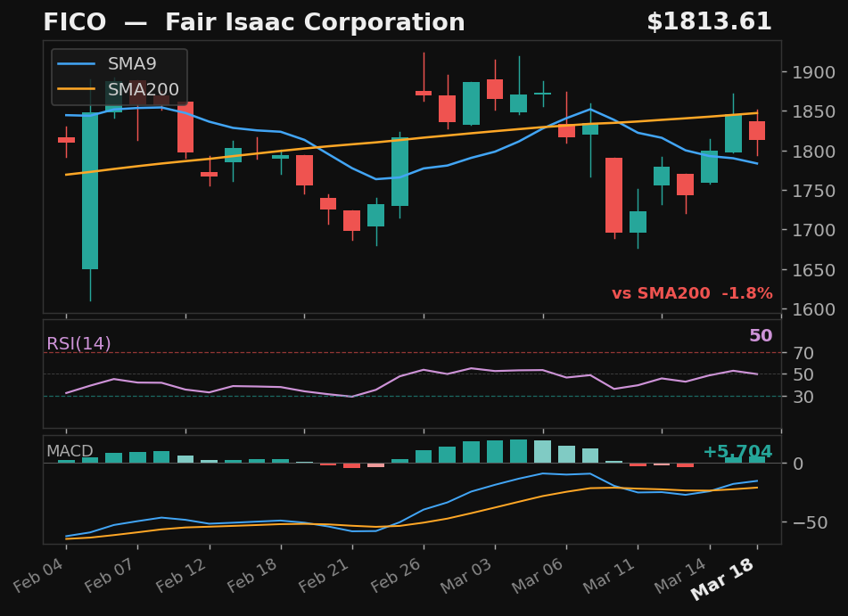Select the bold purple RSI reading 50
The width and height of the screenshot is (848, 616).
pos(761,335)
